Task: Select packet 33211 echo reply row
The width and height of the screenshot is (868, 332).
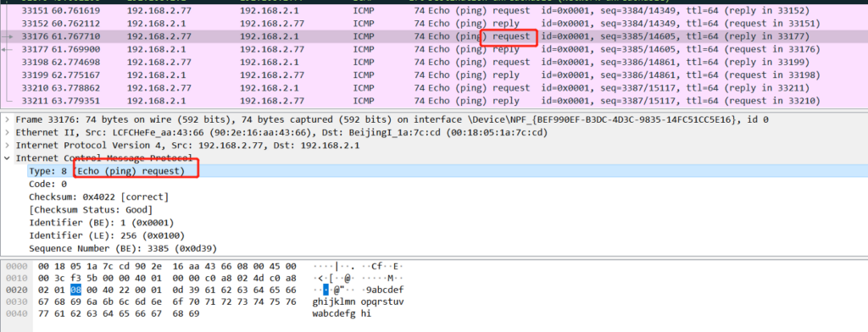Action: point(434,101)
